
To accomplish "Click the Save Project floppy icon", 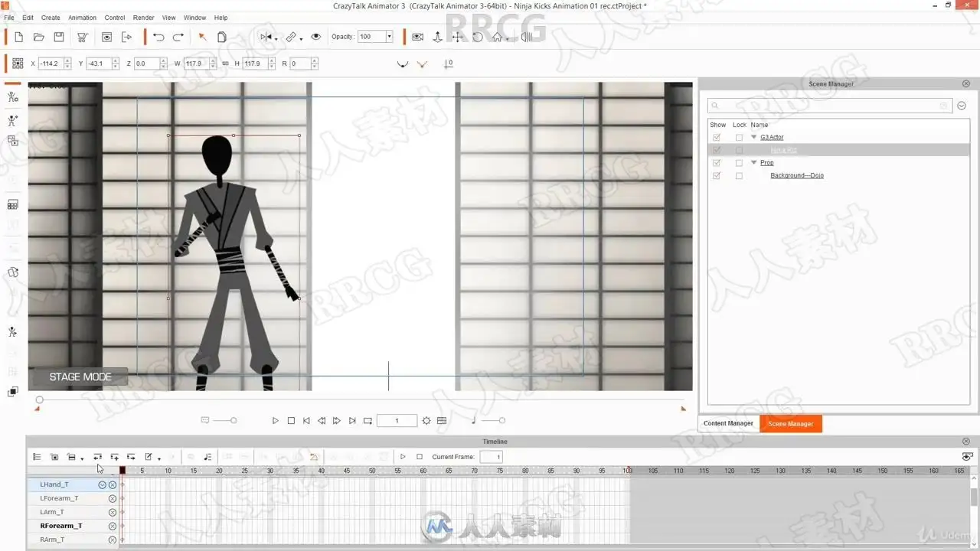I will (59, 37).
